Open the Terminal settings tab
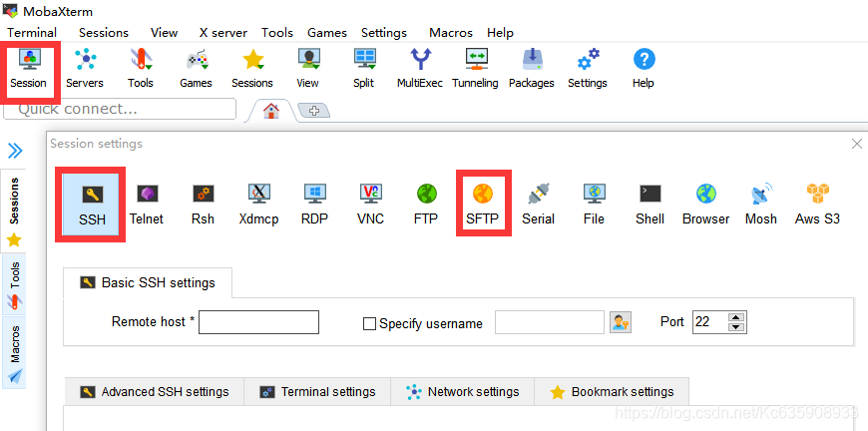868x431 pixels. coord(317,392)
